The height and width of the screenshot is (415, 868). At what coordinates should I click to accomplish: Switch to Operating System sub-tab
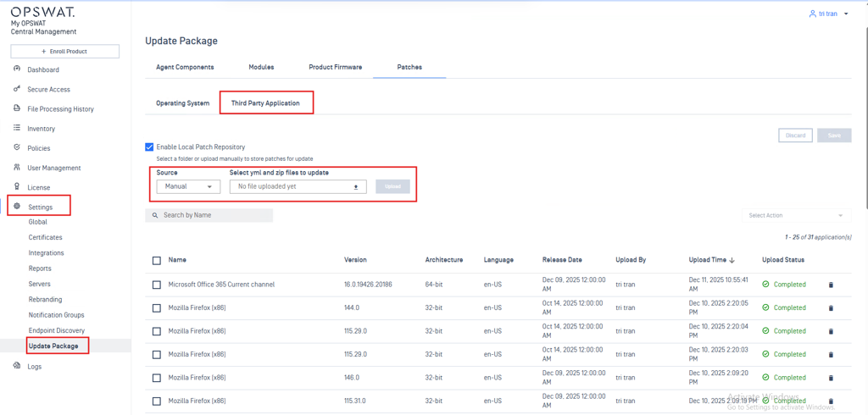click(x=183, y=103)
